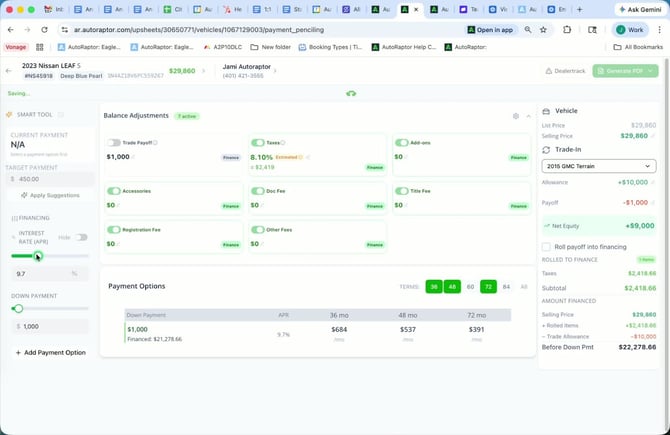Check Roll payoff into financing checkbox
This screenshot has width=670, height=435.
click(x=546, y=246)
